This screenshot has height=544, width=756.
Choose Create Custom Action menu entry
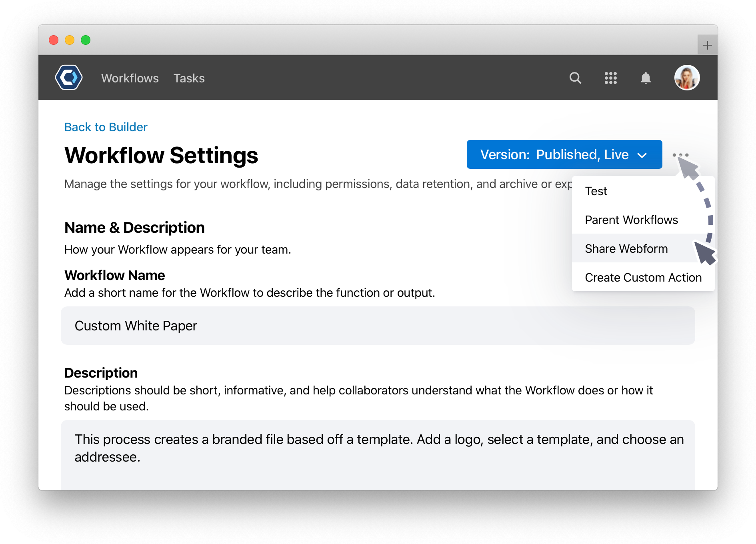click(643, 278)
